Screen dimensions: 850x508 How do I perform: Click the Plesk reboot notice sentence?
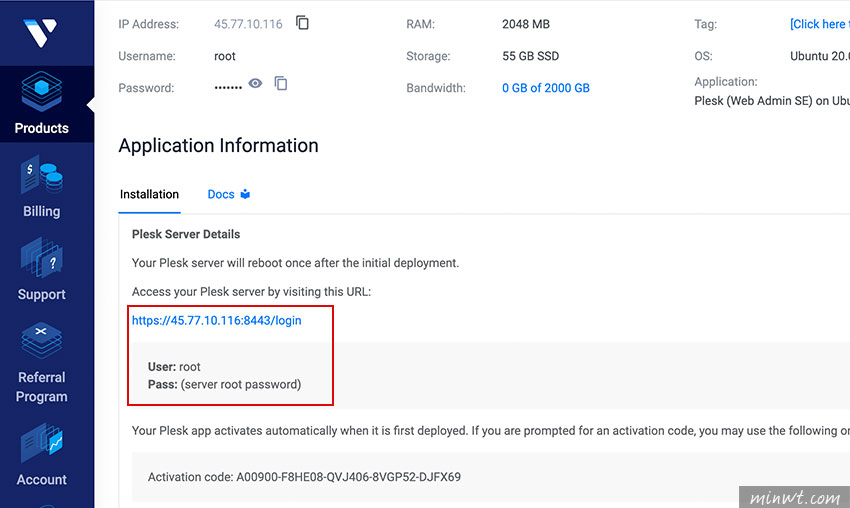(x=295, y=263)
